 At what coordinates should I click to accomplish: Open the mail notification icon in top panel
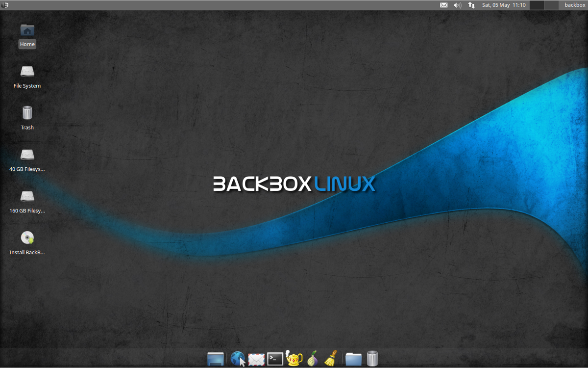[x=443, y=5]
